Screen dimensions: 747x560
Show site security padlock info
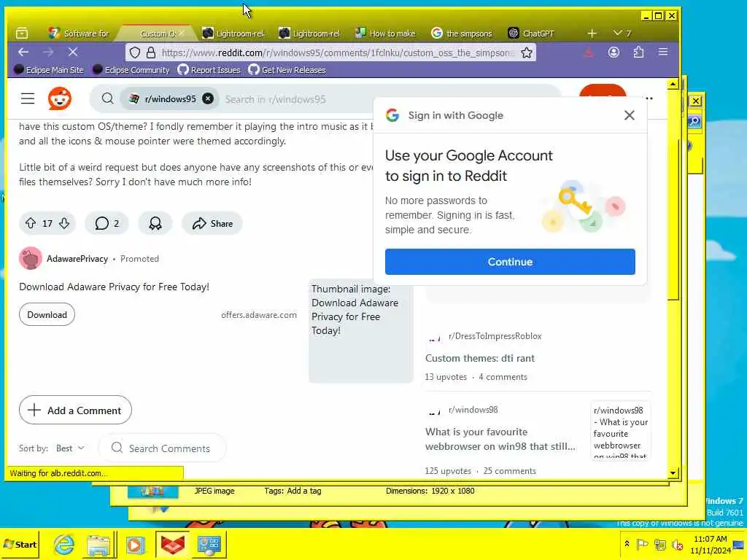(x=150, y=52)
